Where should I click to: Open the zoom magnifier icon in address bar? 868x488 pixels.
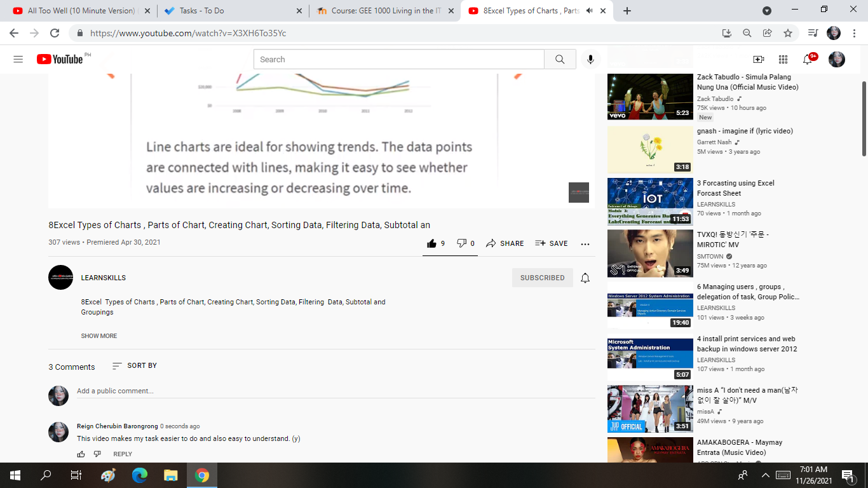click(747, 33)
